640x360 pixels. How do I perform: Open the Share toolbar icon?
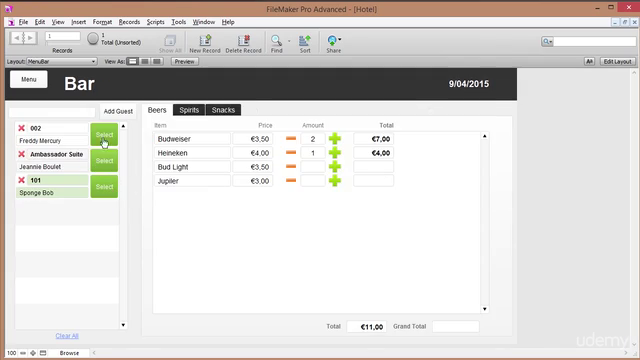pos(333,40)
